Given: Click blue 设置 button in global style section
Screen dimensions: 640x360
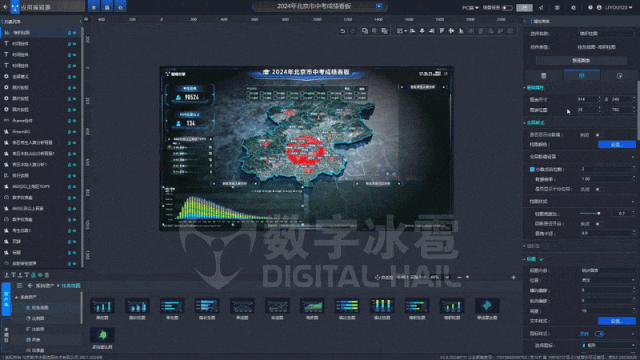Looking at the screenshot, I should pyautogui.click(x=616, y=144).
